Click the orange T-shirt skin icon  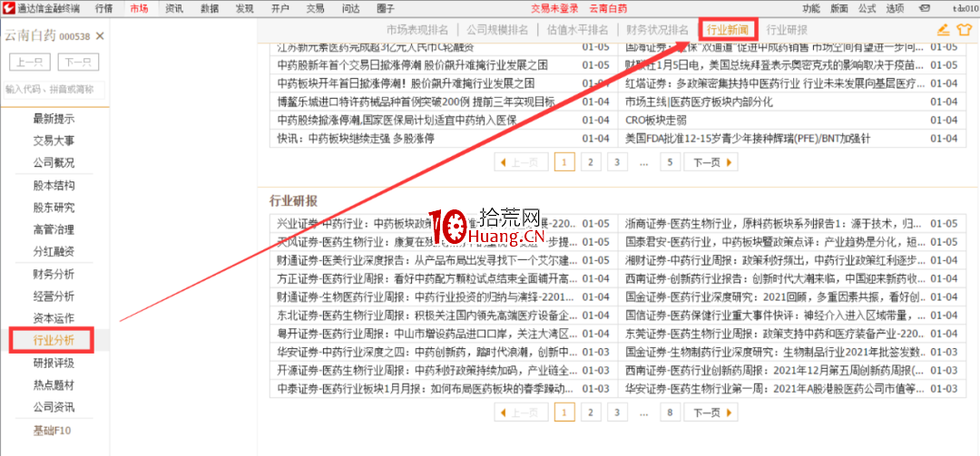(x=964, y=29)
